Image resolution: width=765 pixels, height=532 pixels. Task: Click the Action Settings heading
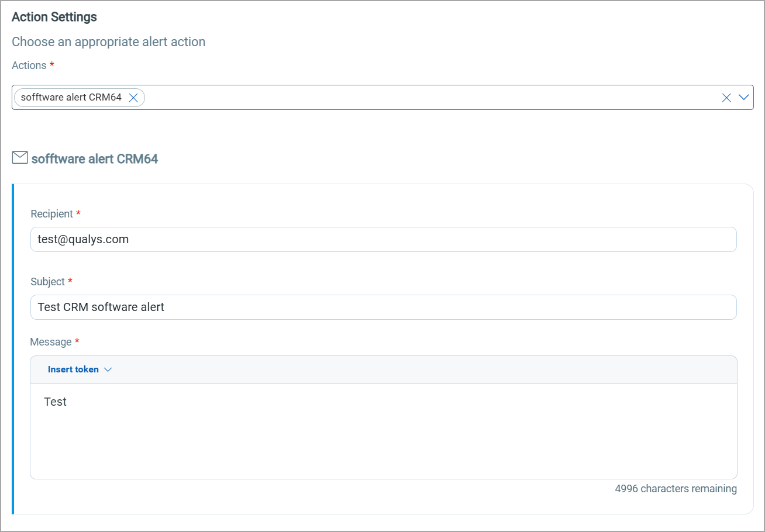(54, 17)
